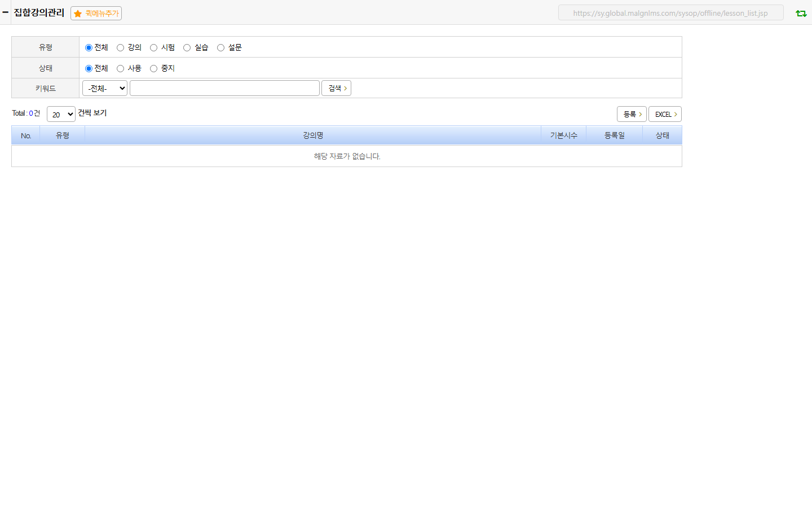Click the 키워드 filter label
The height and width of the screenshot is (508, 812).
coord(46,89)
